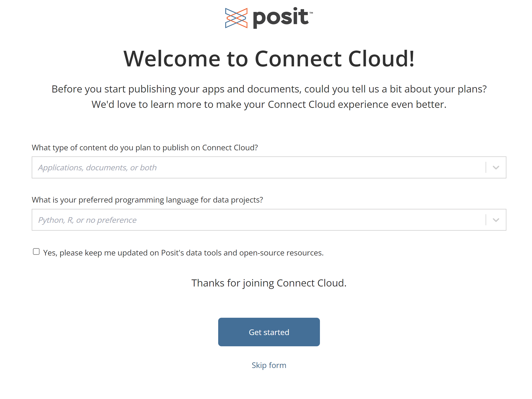Click the divider beside the content type chevron
Image resolution: width=532 pixels, height=399 pixels.
(x=486, y=168)
